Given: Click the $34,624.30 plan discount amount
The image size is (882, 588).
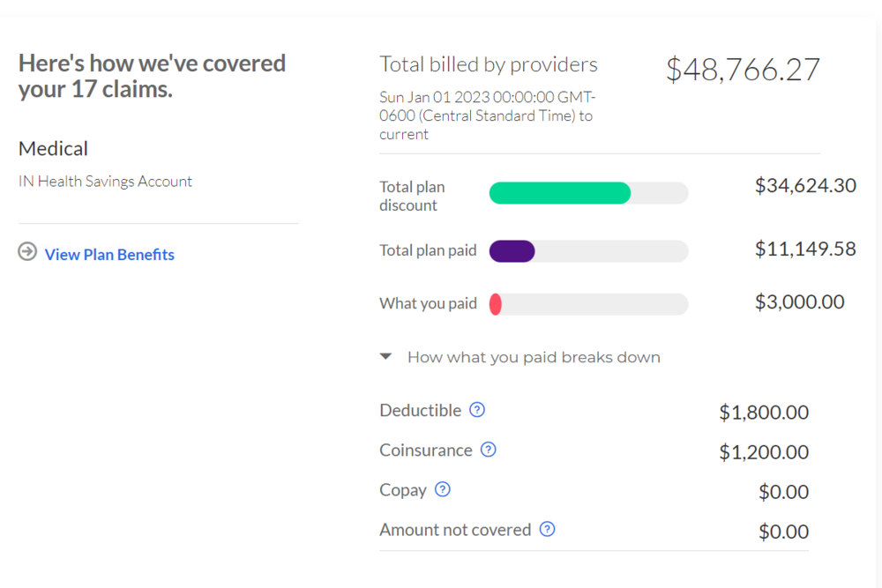Looking at the screenshot, I should click(805, 186).
